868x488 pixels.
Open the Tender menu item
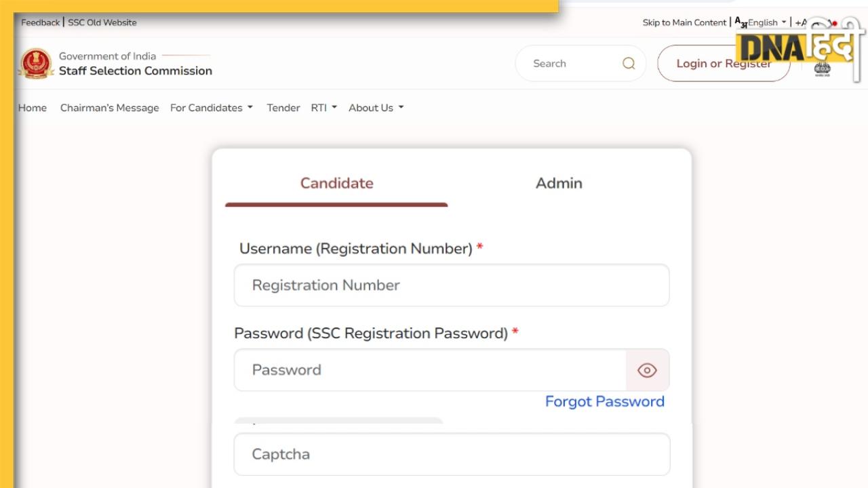(x=283, y=108)
